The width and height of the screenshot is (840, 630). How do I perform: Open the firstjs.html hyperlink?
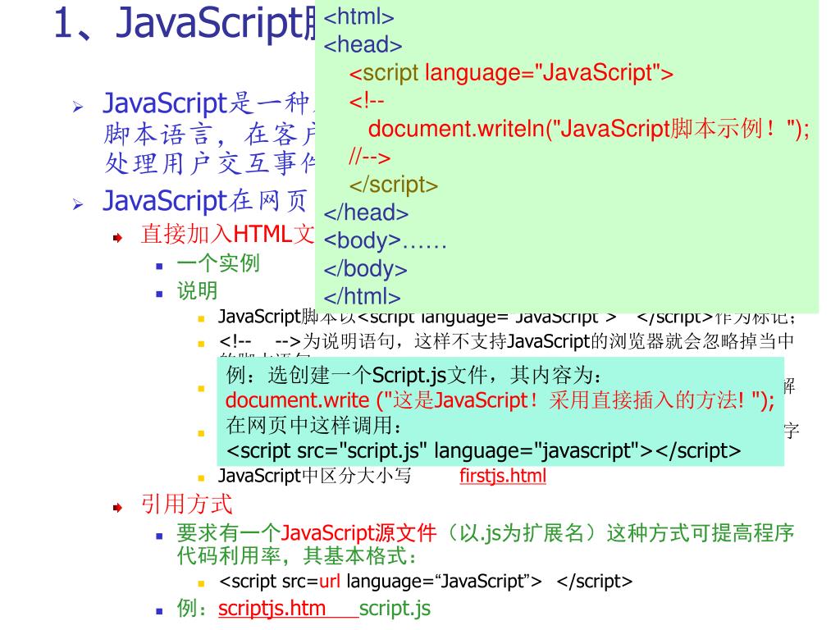[x=503, y=476]
